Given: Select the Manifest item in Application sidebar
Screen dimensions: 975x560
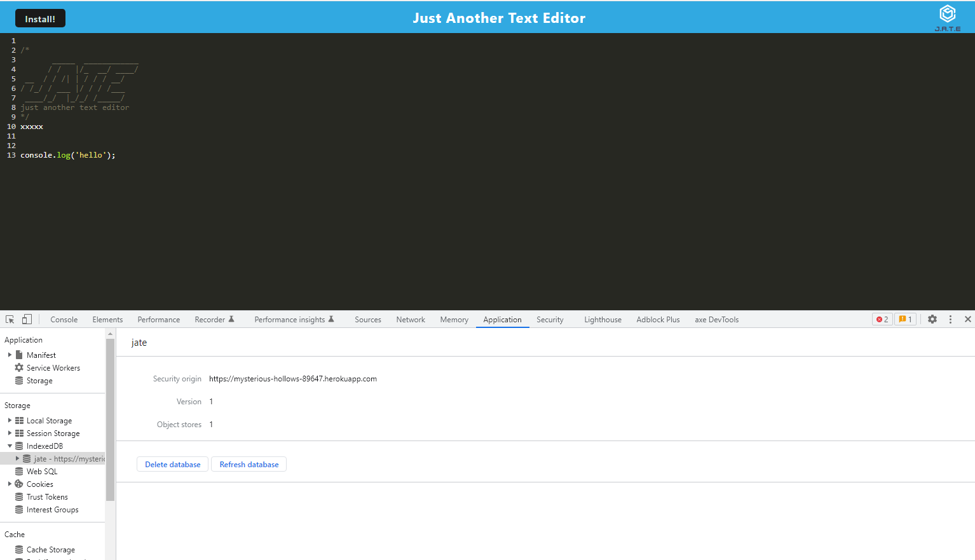Looking at the screenshot, I should pyautogui.click(x=42, y=355).
